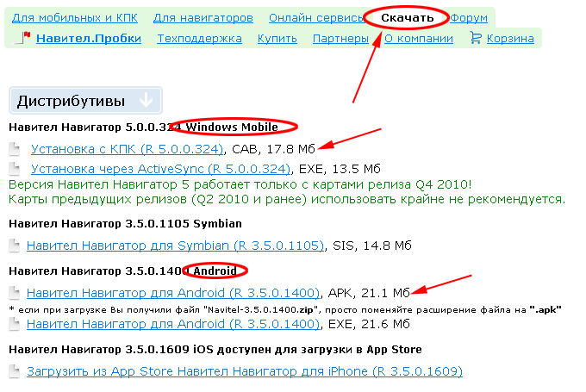Screen dimensions: 586x392
Task: Open Загрузить из App Store link
Action: 245,371
